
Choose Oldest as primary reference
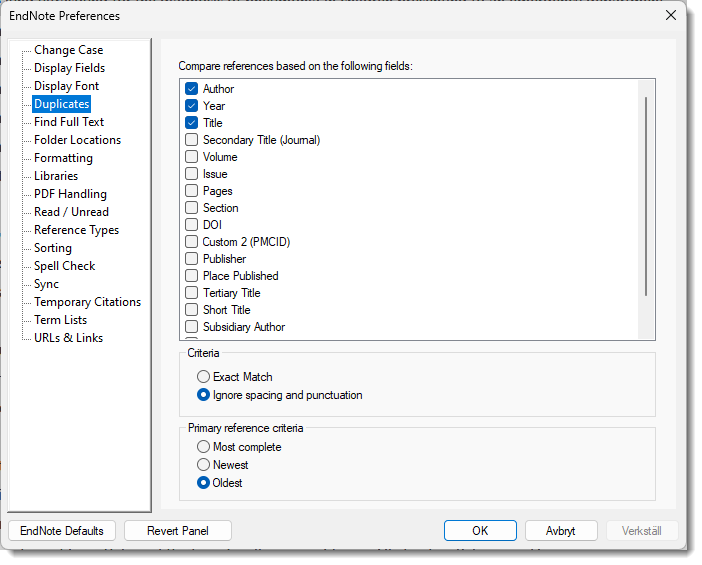pos(203,483)
